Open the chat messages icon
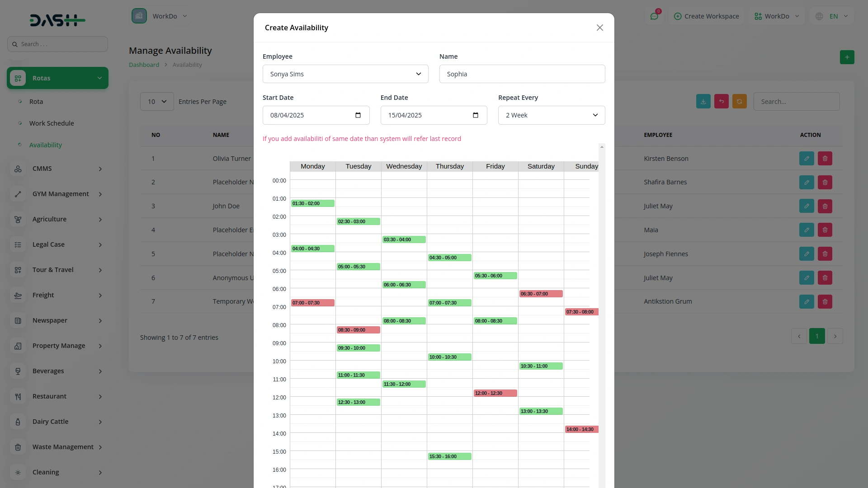The height and width of the screenshot is (488, 868). pos(654,16)
